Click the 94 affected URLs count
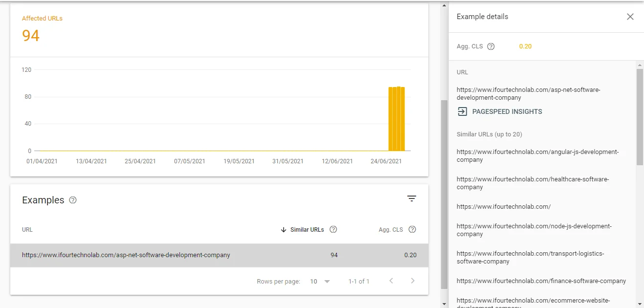 point(31,35)
